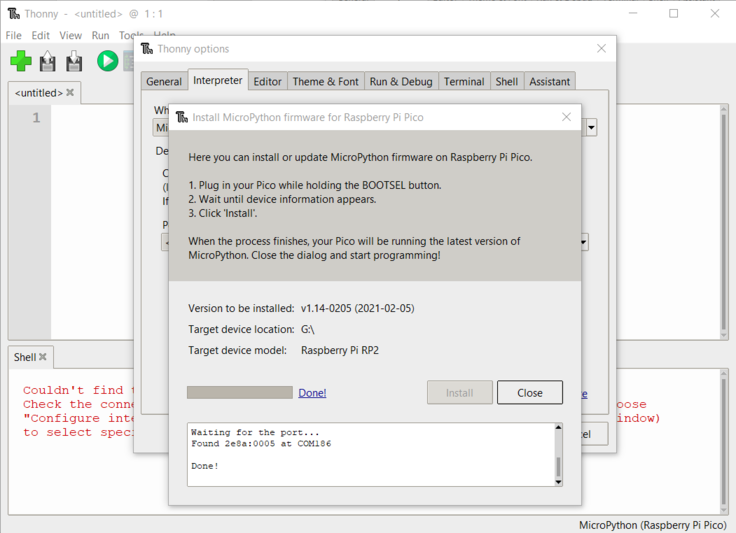This screenshot has height=533, width=736.
Task: Maximize the Thonny main window
Action: coord(674,14)
